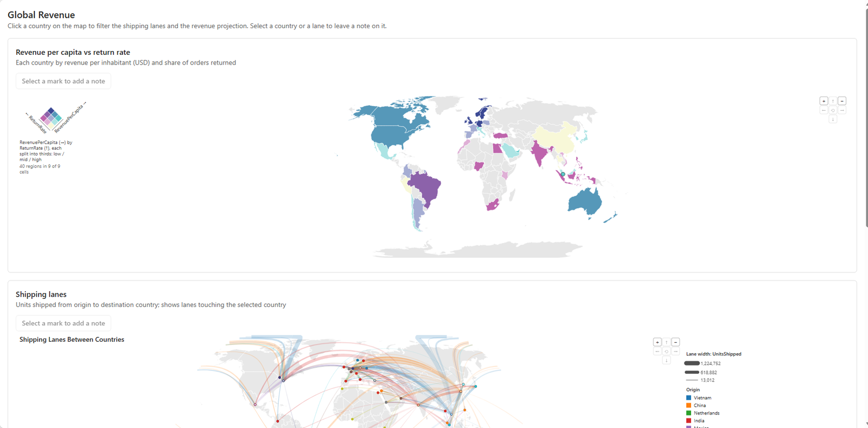The width and height of the screenshot is (868, 428).
Task: Reset the revenue per capita map view
Action: [833, 110]
